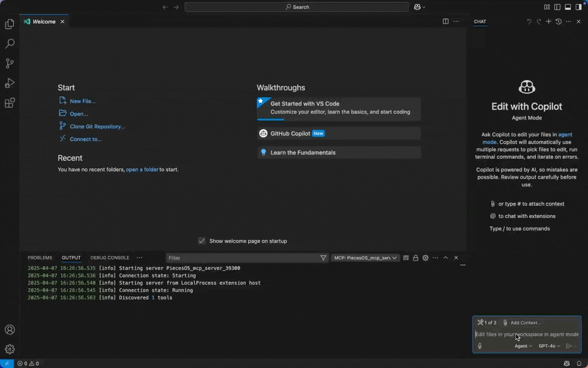This screenshot has height=368, width=588.
Task: Click errors and warnings count in status bar
Action: (28, 363)
